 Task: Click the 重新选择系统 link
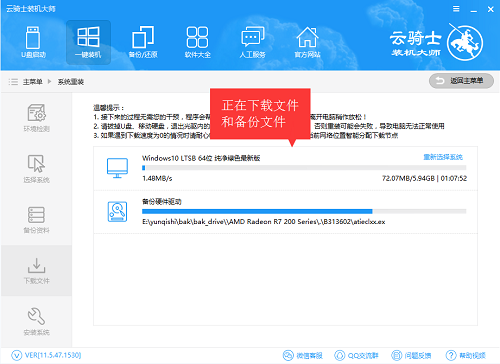pyautogui.click(x=443, y=157)
